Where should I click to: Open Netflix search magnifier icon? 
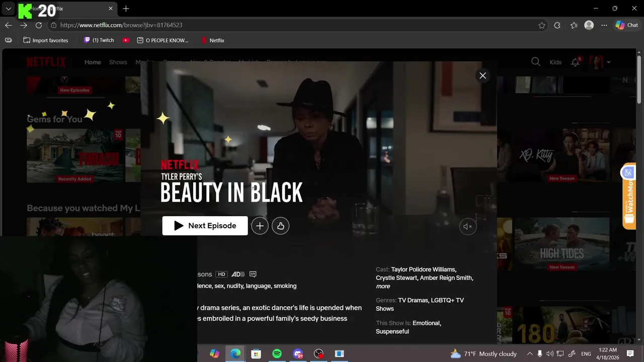click(x=536, y=62)
